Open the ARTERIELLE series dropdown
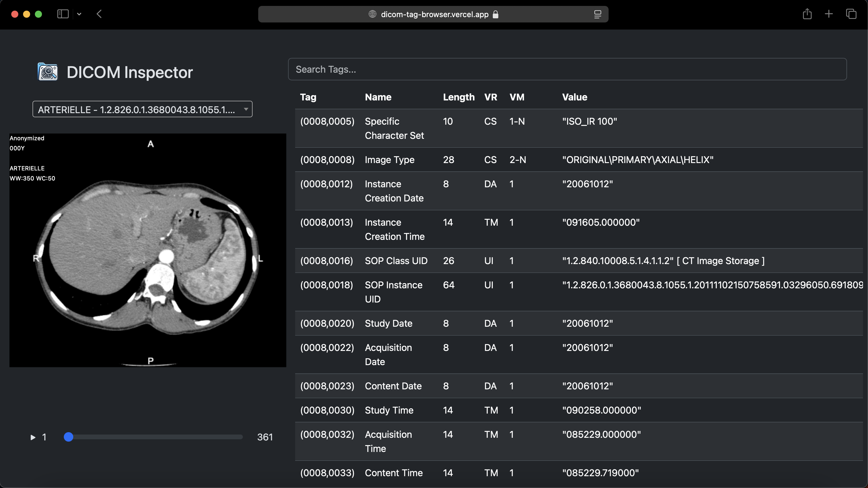This screenshot has height=488, width=868. click(142, 109)
